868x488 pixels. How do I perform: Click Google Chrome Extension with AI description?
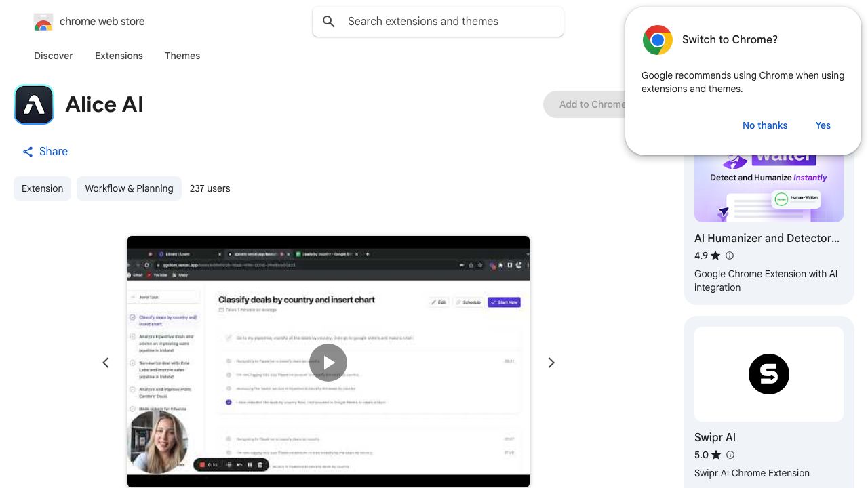click(x=766, y=281)
